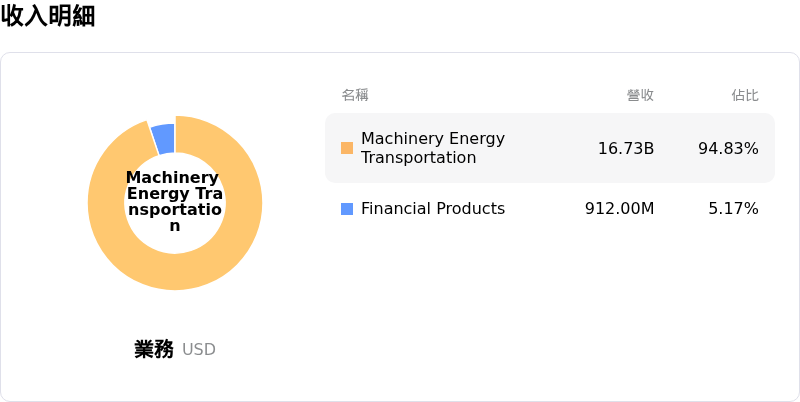This screenshot has height=402, width=800.
Task: Select the Machinery Energy Transportation row name
Action: tap(432, 148)
